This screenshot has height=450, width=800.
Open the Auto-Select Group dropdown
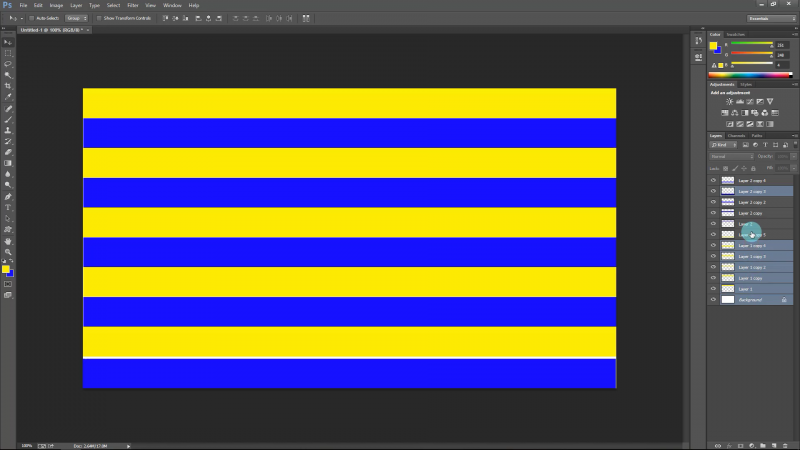point(76,18)
